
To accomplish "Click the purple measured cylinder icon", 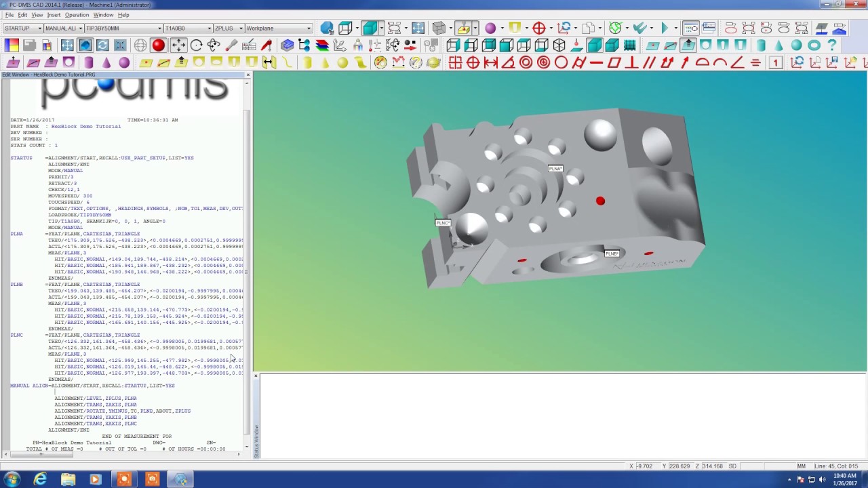I will [89, 63].
